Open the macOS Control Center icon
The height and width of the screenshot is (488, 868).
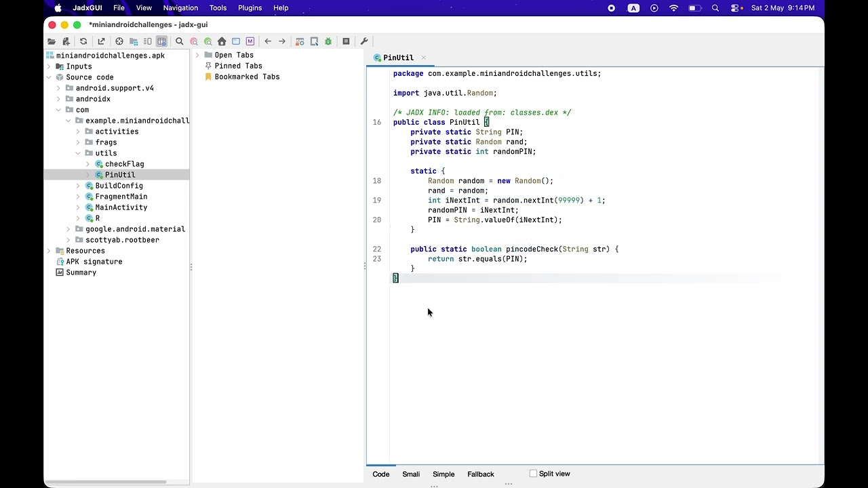point(736,8)
